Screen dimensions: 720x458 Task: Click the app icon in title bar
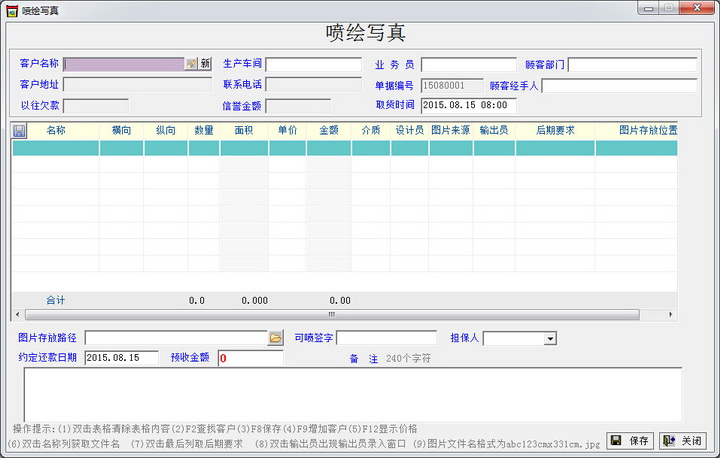pyautogui.click(x=12, y=11)
